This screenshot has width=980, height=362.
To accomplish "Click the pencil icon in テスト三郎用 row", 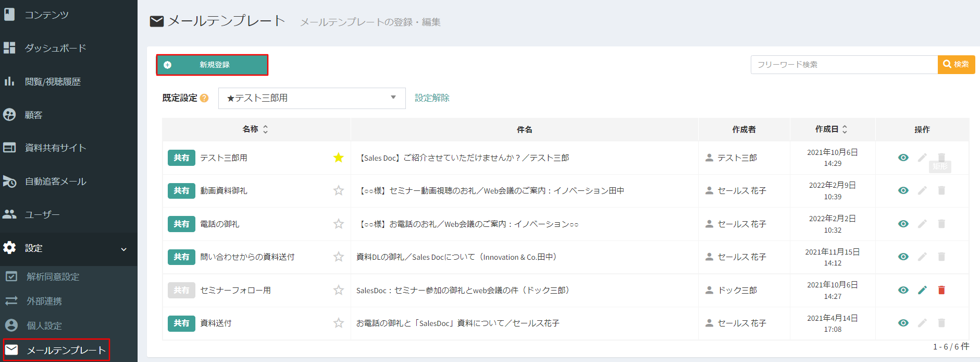I will coord(922,158).
